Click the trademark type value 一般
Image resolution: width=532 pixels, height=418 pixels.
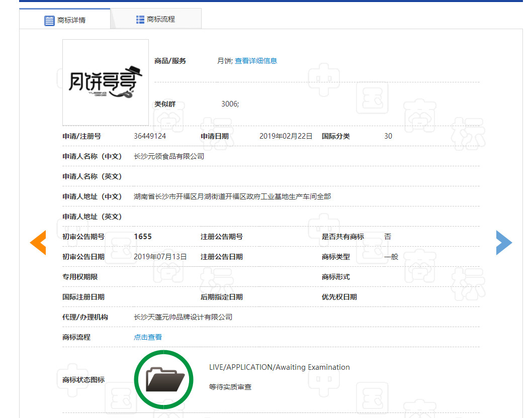(391, 257)
